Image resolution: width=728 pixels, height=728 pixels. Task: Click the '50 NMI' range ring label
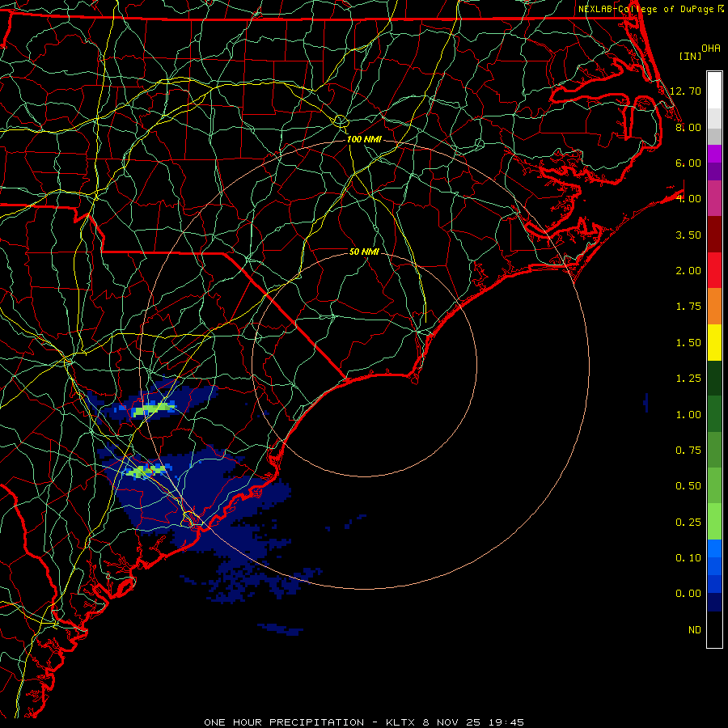click(x=364, y=252)
